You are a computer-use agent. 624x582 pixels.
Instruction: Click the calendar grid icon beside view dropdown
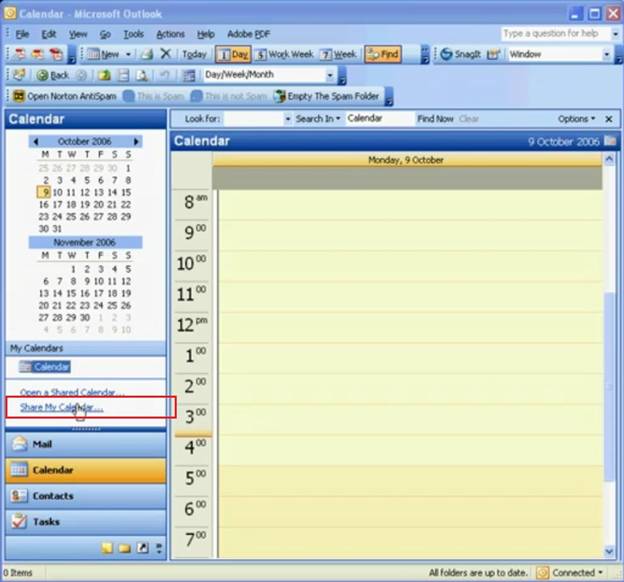click(x=188, y=75)
